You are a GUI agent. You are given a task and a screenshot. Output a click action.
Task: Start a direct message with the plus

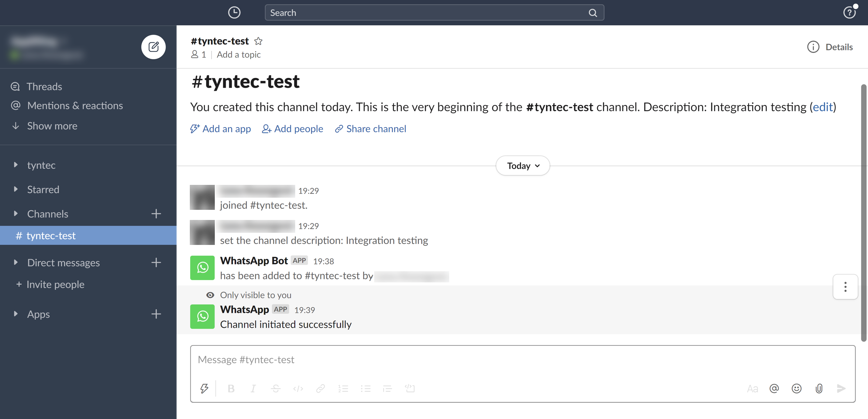156,262
